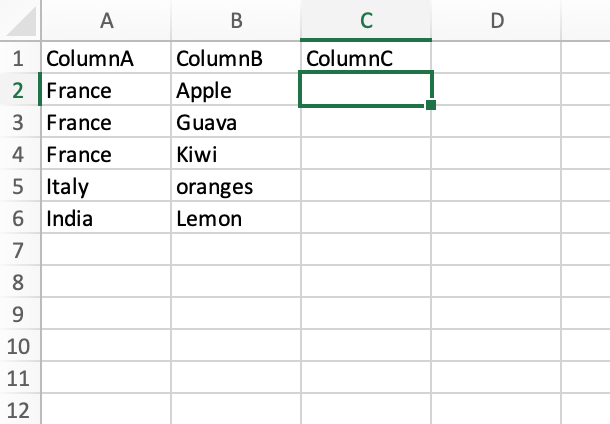Select column B header

coord(235,19)
